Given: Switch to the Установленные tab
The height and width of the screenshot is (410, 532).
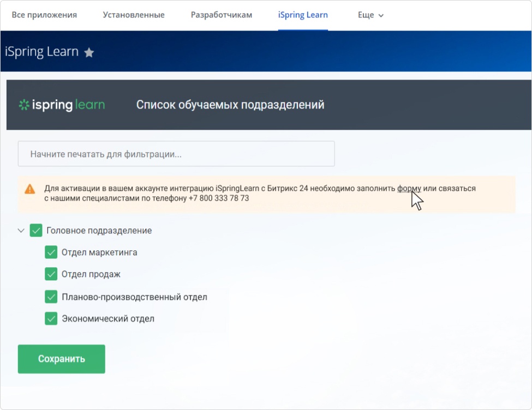Looking at the screenshot, I should (134, 15).
